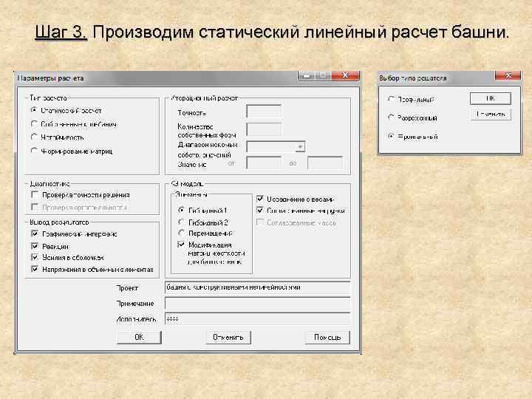Image resolution: width=532 pixels, height=399 pixels.
Task: Uncheck Напряжения в объемных элементах
Action: pyautogui.click(x=35, y=269)
